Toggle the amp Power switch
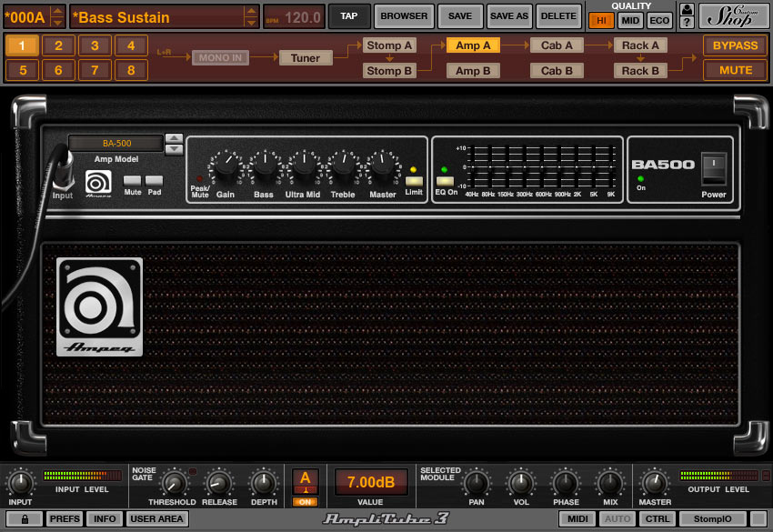Screen dimensions: 773x532 coord(713,169)
